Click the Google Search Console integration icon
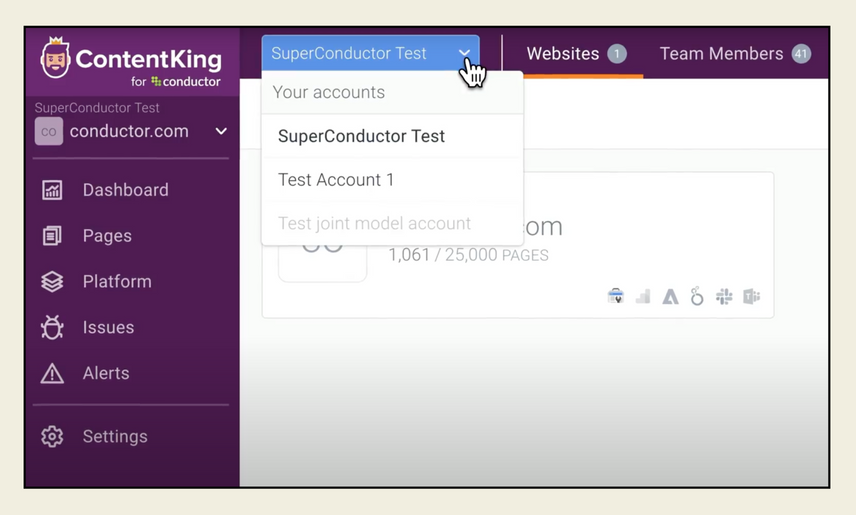856x515 pixels. pos(616,297)
